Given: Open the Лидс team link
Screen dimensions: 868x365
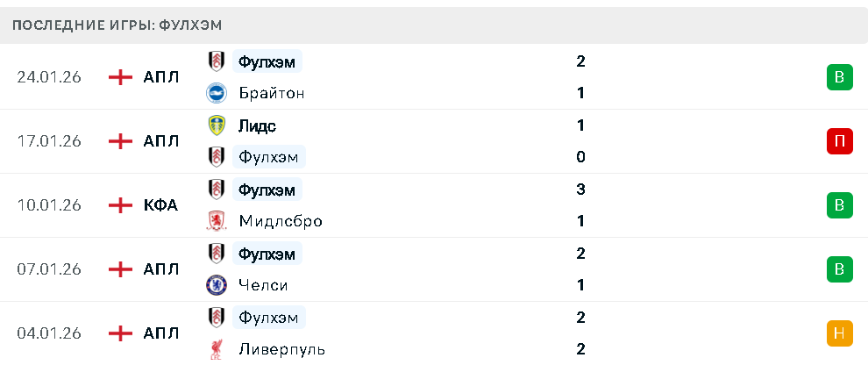Looking at the screenshot, I should point(257,125).
